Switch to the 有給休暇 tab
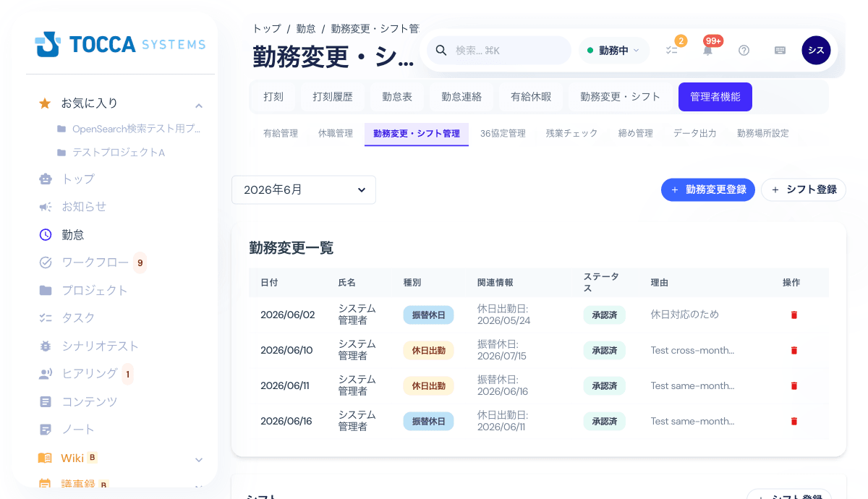Screen dimensions: 868x499 click(531, 97)
